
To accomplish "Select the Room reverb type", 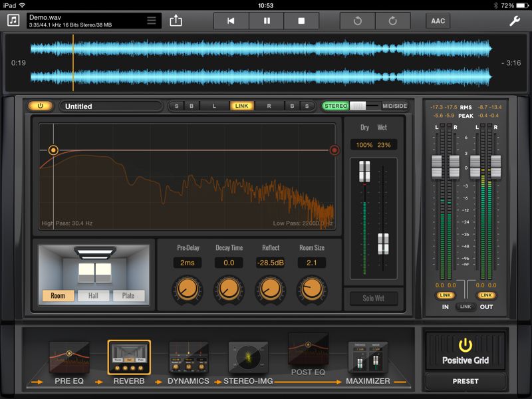I will [58, 295].
